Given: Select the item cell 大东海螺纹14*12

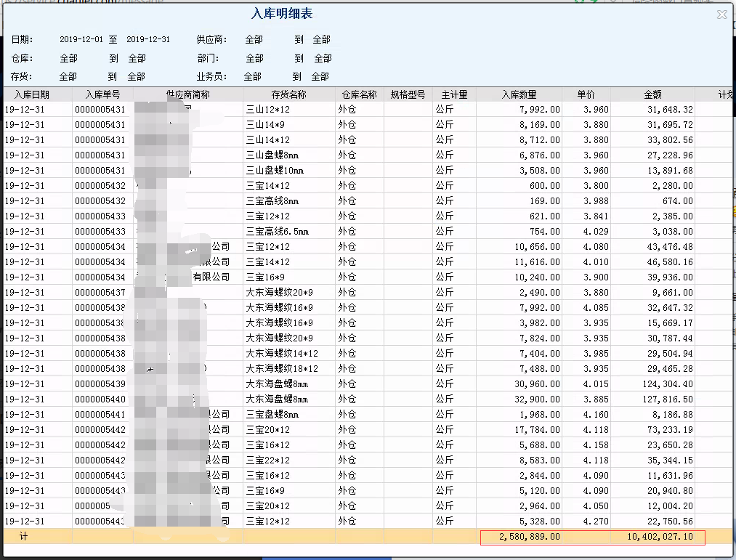Looking at the screenshot, I should [282, 354].
